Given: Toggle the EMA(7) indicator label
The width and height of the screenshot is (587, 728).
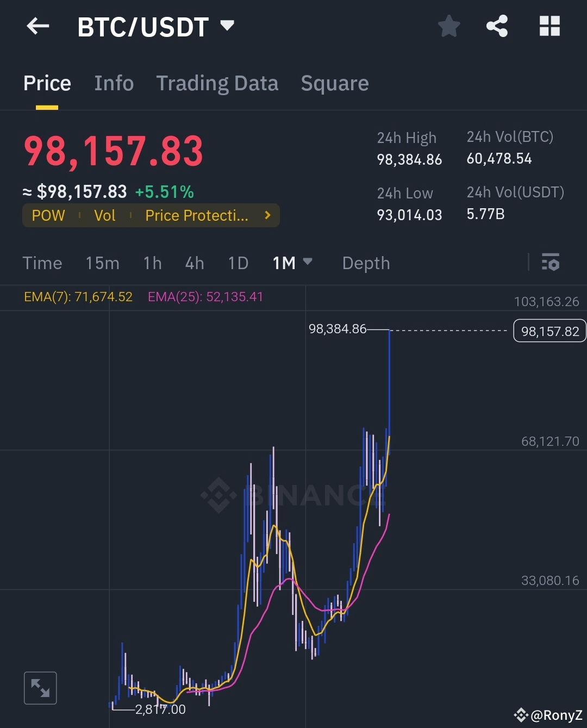Looking at the screenshot, I should [x=78, y=297].
